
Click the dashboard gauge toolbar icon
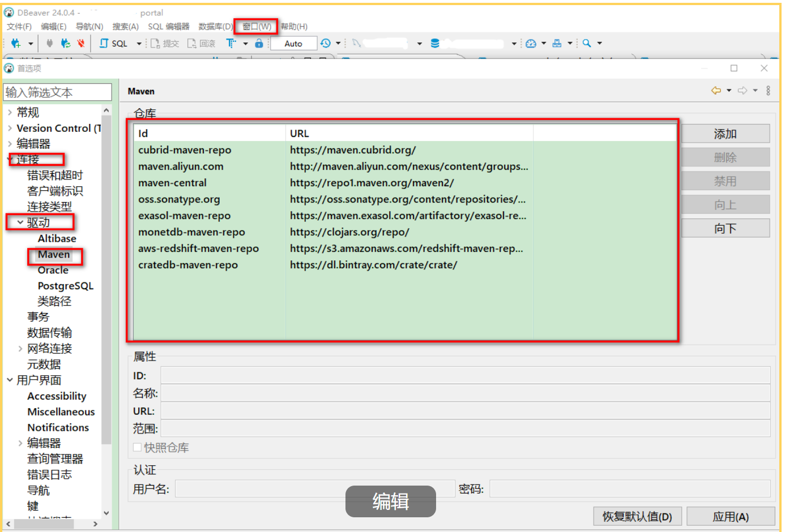pos(531,43)
